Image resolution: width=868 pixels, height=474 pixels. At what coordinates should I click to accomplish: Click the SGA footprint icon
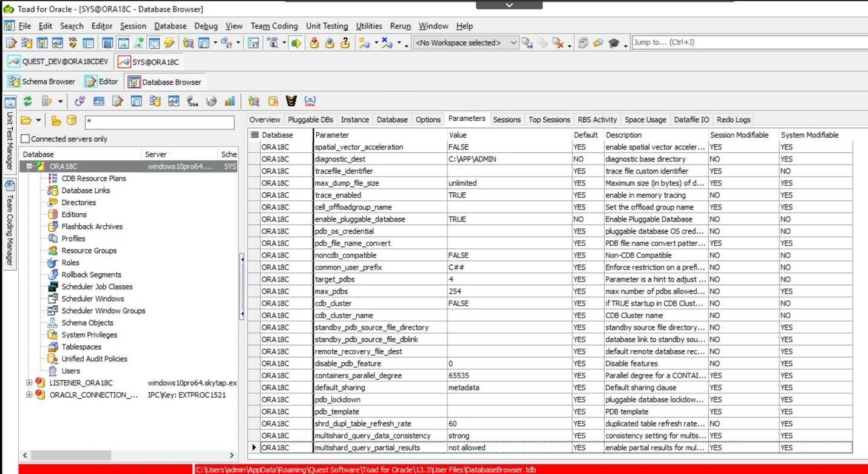coord(193,101)
